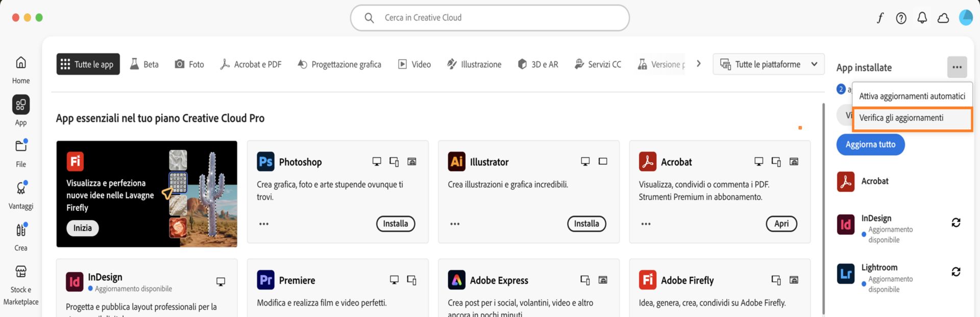This screenshot has height=317, width=980.
Task: Choose Attiva aggiornamenti automatici
Action: coord(912,96)
